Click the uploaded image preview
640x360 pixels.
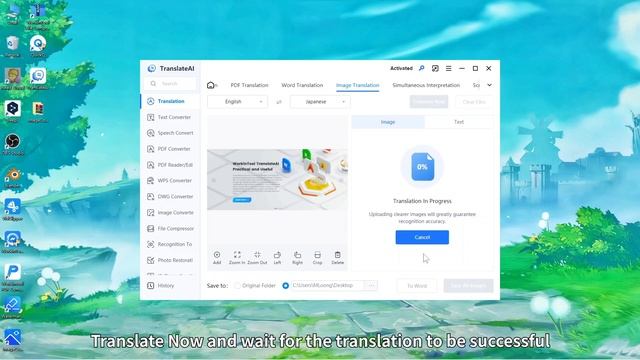tap(277, 180)
